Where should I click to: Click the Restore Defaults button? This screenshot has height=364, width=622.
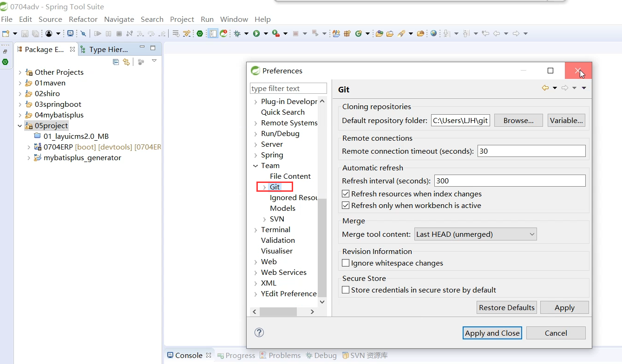(507, 307)
